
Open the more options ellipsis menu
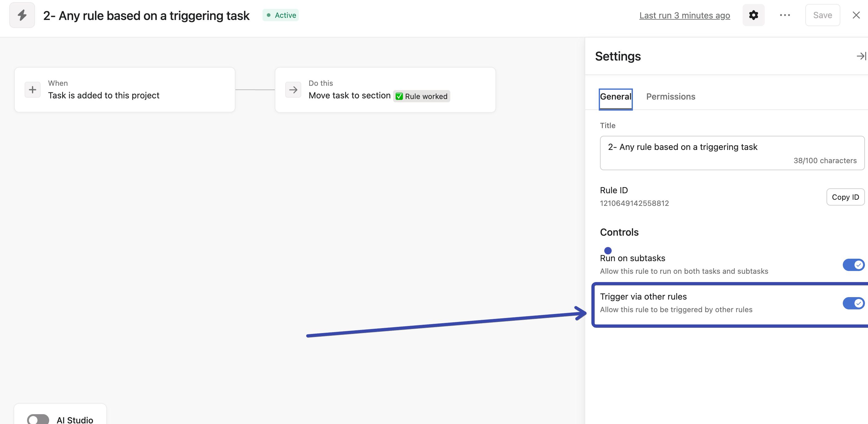785,15
